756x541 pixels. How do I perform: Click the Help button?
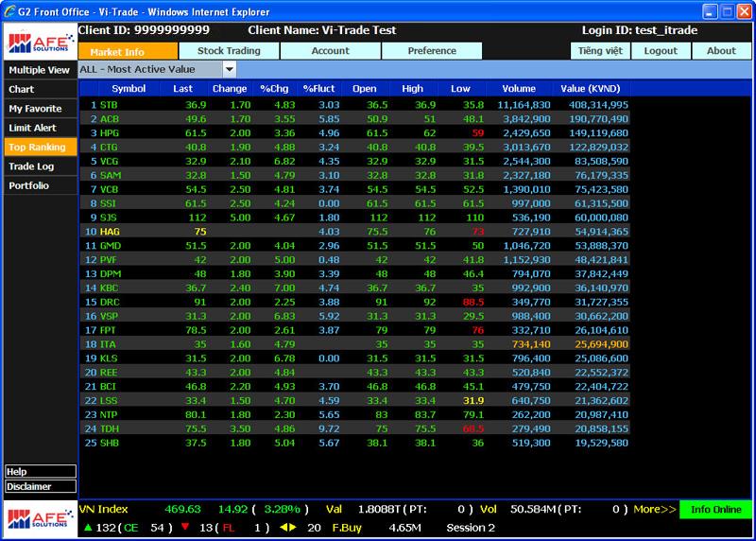(x=41, y=472)
